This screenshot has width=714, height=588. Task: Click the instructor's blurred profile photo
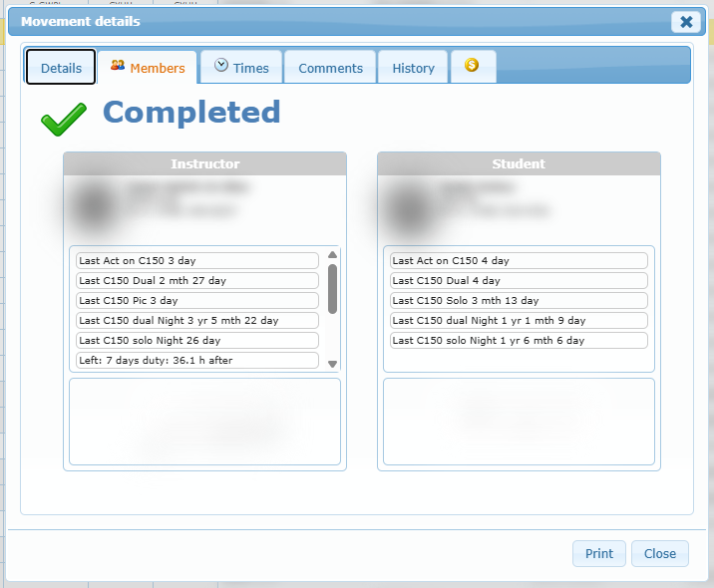pyautogui.click(x=96, y=207)
